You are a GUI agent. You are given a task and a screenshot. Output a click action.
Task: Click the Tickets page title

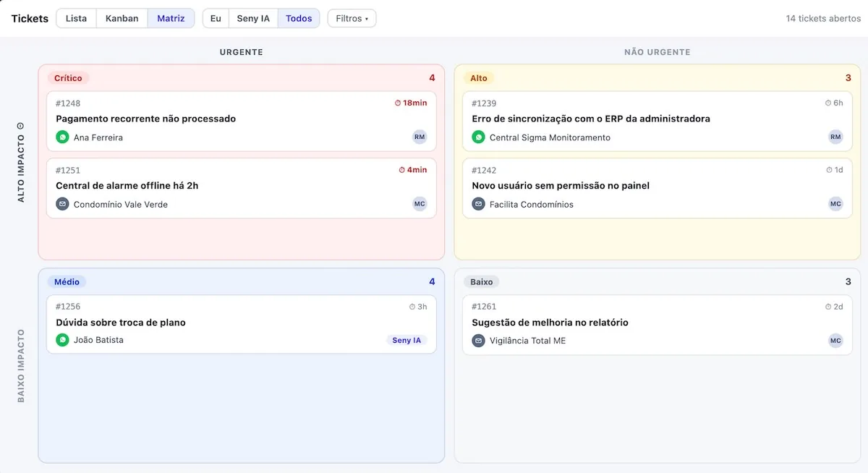pyautogui.click(x=30, y=18)
